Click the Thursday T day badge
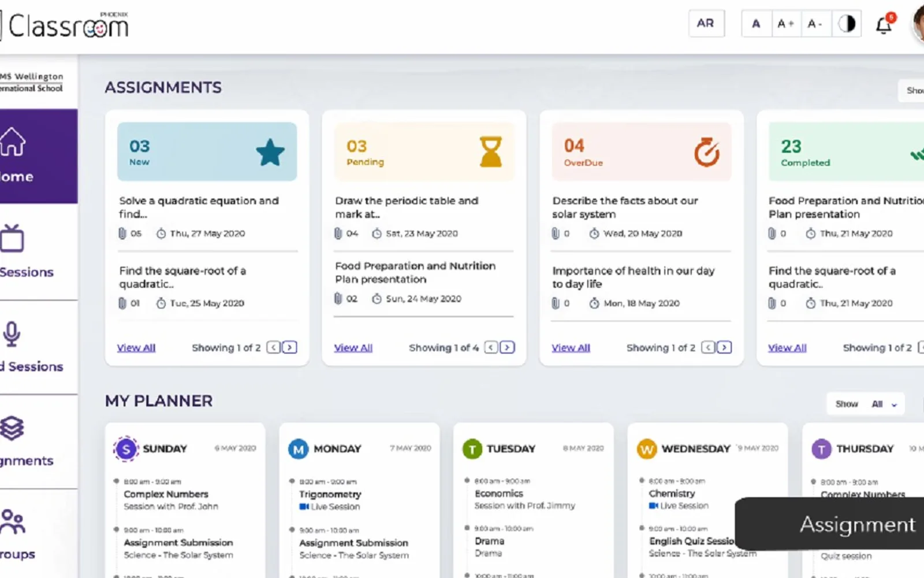 821,449
